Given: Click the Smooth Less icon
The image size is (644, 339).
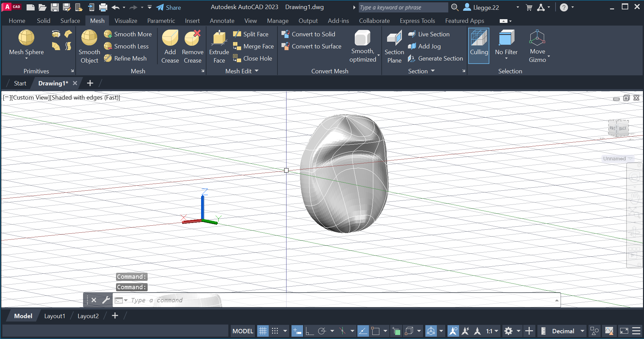Looking at the screenshot, I should click(108, 46).
